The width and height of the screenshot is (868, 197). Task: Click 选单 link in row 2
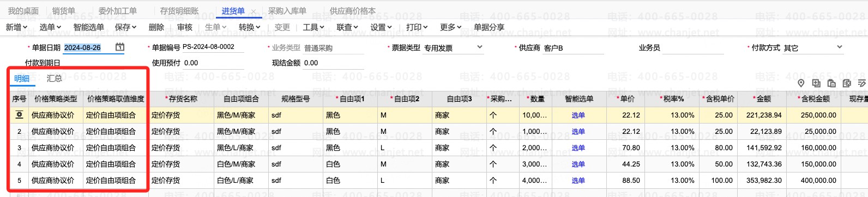click(x=578, y=132)
